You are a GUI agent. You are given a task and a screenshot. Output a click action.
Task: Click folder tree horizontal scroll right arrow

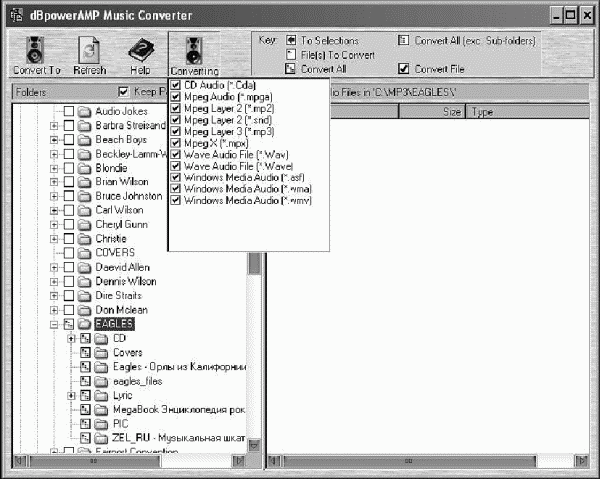click(x=239, y=460)
